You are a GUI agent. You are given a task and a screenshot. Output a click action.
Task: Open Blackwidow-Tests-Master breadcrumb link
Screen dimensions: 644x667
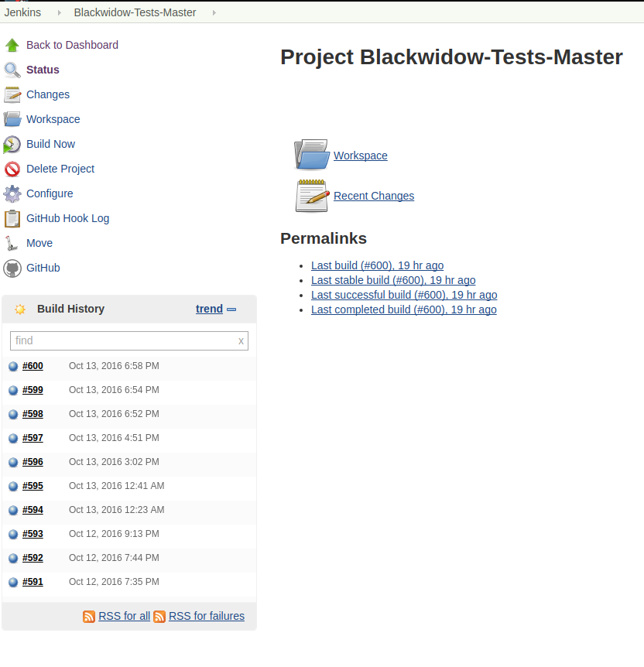(135, 12)
